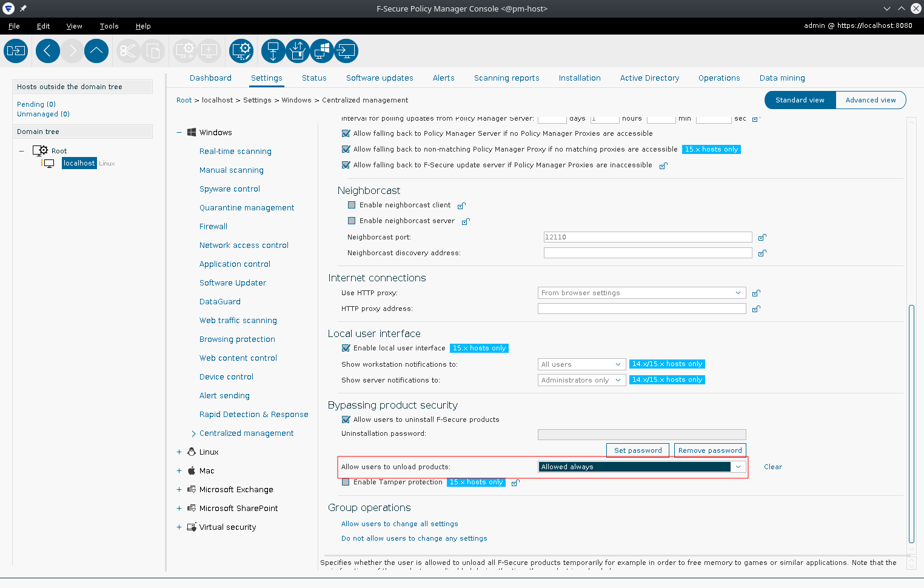This screenshot has height=588, width=924.
Task: Click the F-Secure logo in title bar
Action: point(8,8)
